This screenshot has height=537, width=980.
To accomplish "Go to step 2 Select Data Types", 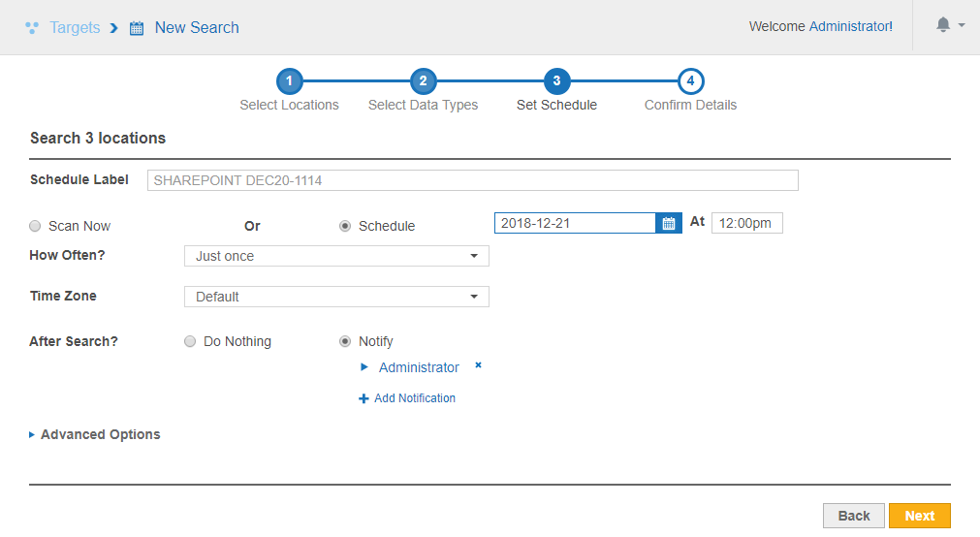I will pyautogui.click(x=423, y=81).
